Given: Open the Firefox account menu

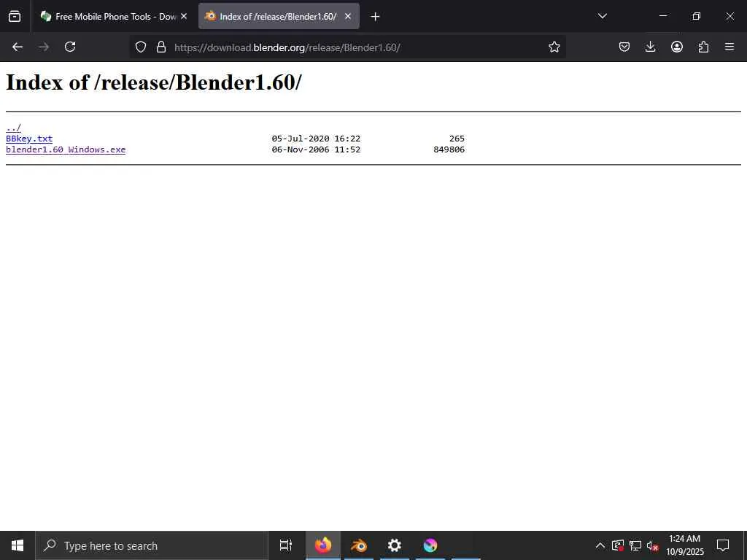Looking at the screenshot, I should (677, 47).
